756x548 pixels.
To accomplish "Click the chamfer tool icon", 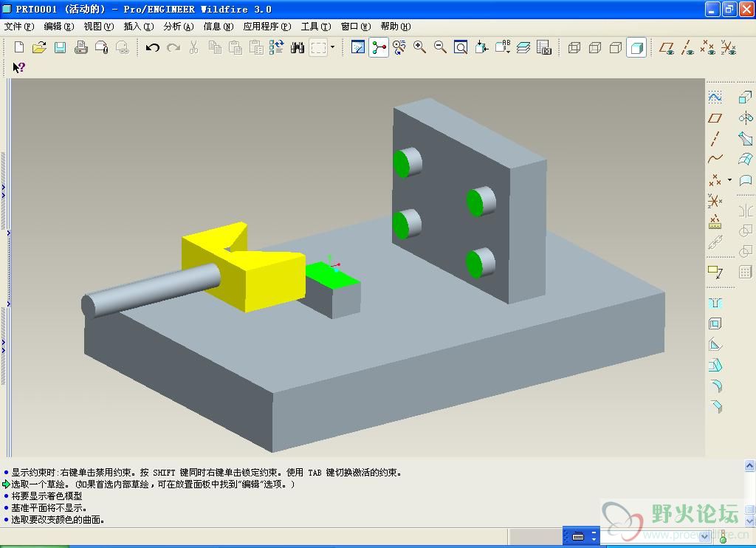I will pyautogui.click(x=716, y=406).
